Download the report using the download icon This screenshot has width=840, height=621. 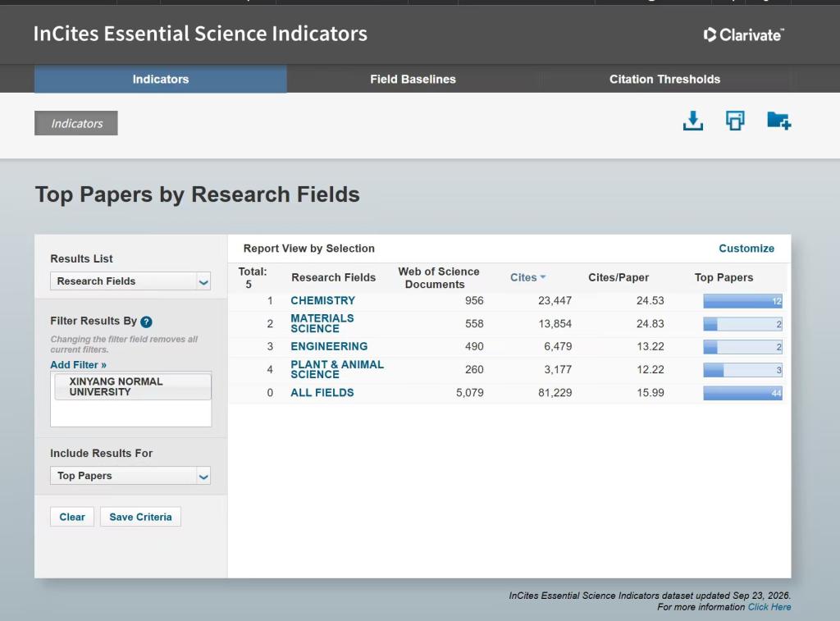pyautogui.click(x=692, y=121)
